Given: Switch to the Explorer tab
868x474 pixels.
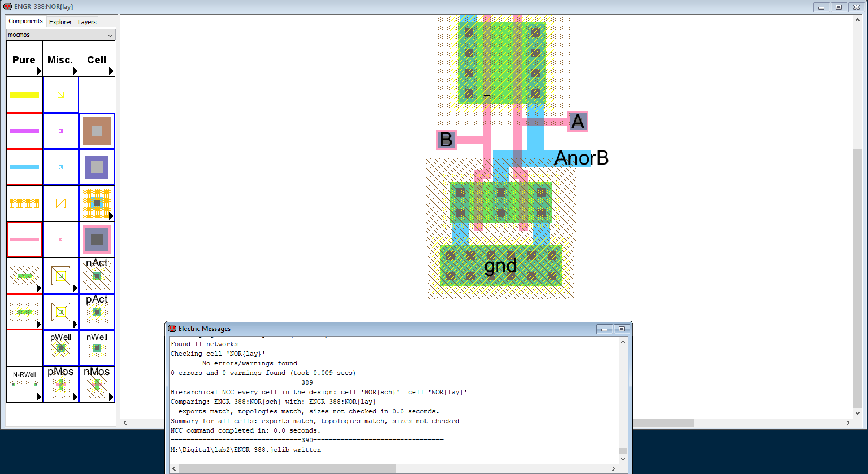Looking at the screenshot, I should pyautogui.click(x=60, y=22).
